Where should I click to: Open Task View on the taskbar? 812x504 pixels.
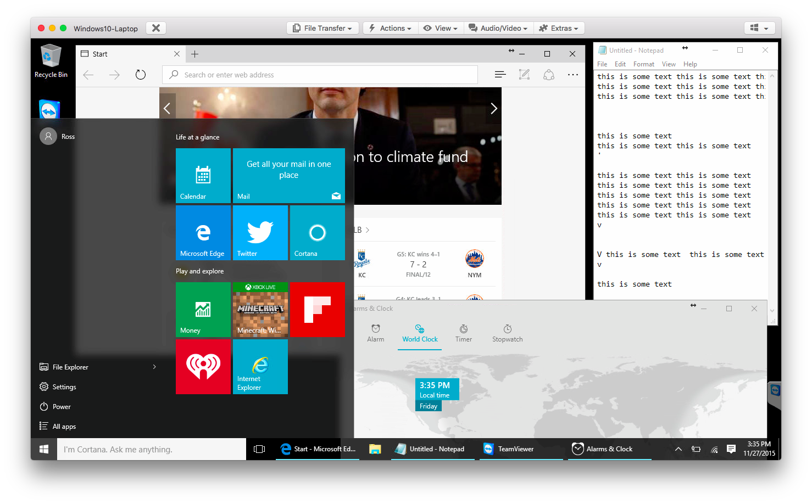259,449
